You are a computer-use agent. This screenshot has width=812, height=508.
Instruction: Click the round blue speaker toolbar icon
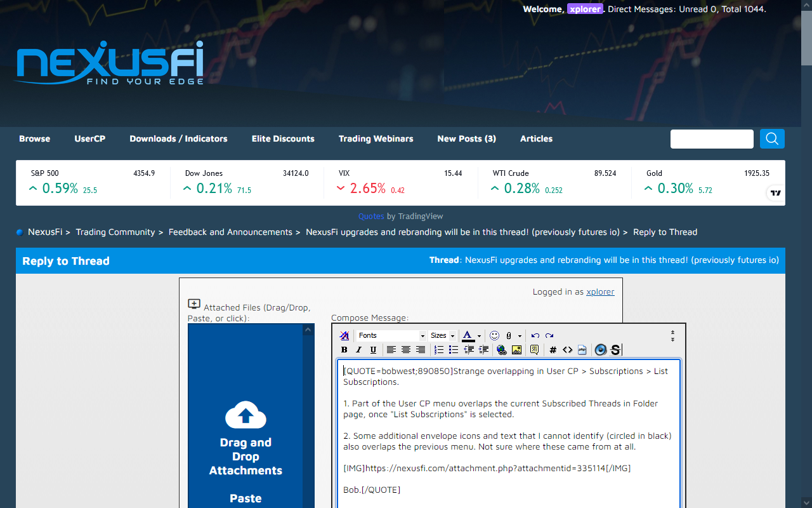[x=601, y=350]
